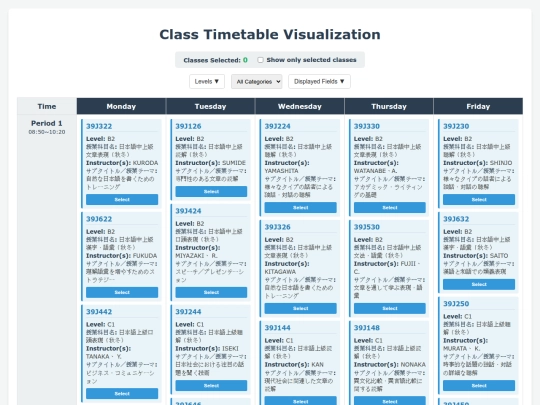
Task: Click course code 39J144
Action: (278, 328)
